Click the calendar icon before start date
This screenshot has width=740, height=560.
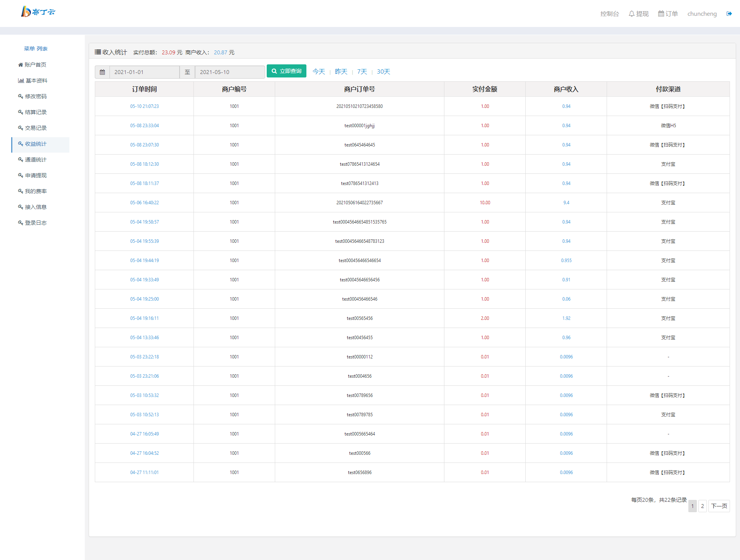click(102, 72)
